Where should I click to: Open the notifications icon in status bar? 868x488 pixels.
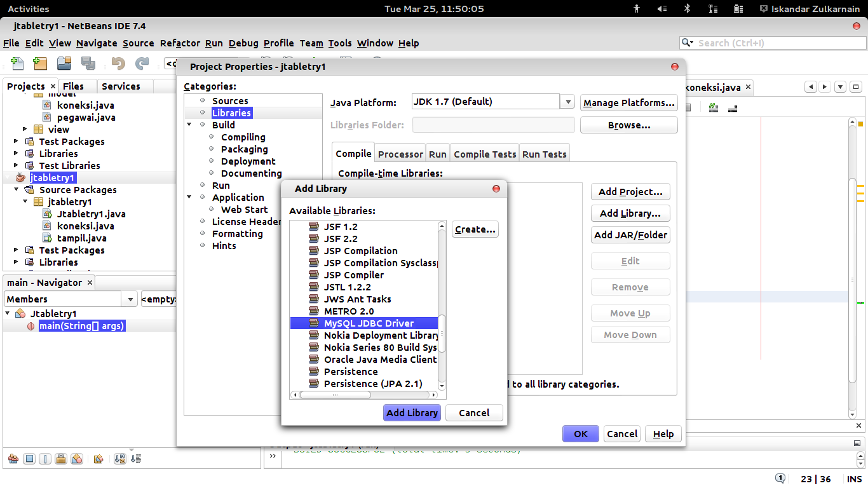(780, 478)
